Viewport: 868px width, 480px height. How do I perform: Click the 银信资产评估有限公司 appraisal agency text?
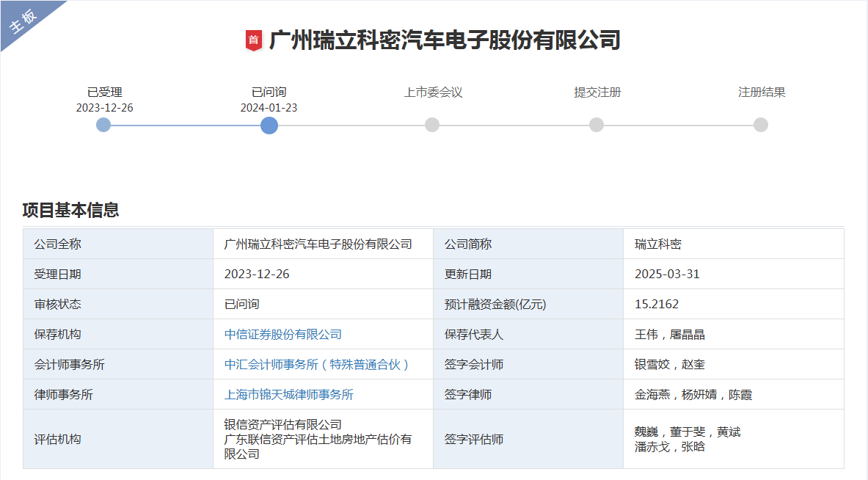(282, 425)
